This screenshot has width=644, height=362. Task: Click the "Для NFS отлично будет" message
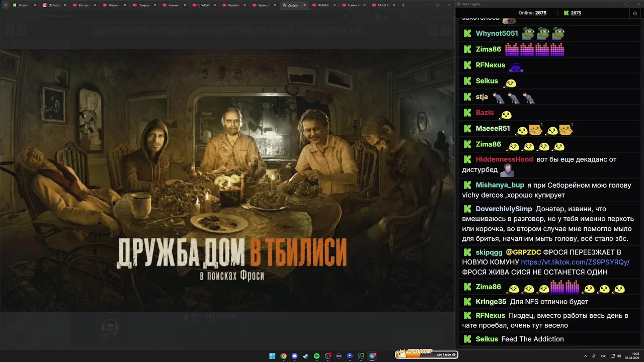pos(549,302)
